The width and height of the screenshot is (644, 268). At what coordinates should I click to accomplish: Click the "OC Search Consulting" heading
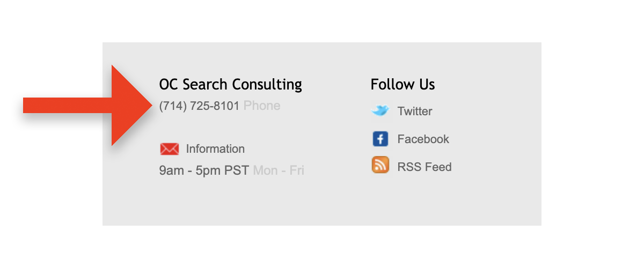click(x=230, y=85)
